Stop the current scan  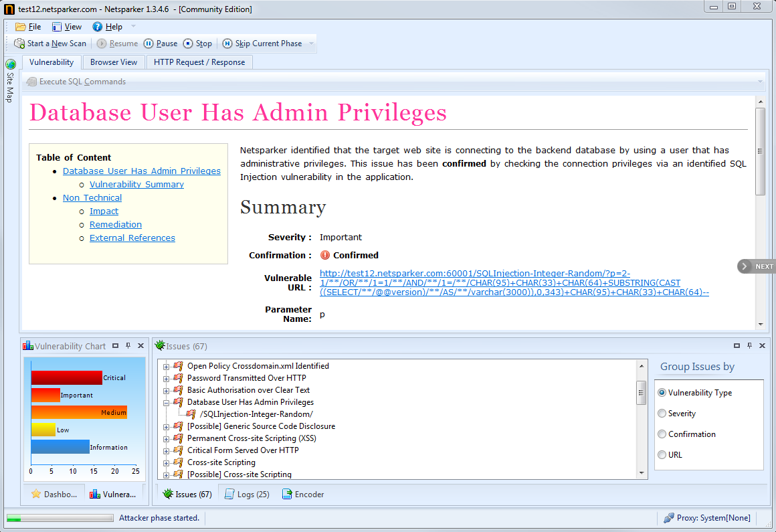pos(197,43)
